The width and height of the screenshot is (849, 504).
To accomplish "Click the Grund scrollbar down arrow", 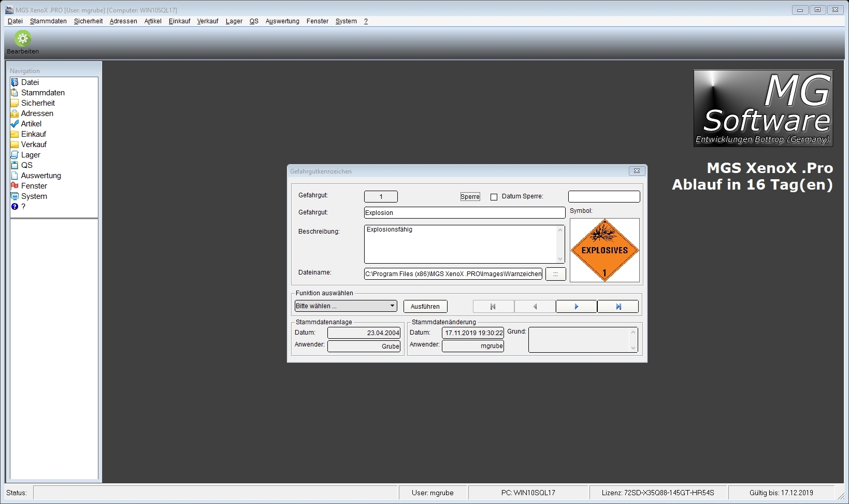I will (x=633, y=348).
